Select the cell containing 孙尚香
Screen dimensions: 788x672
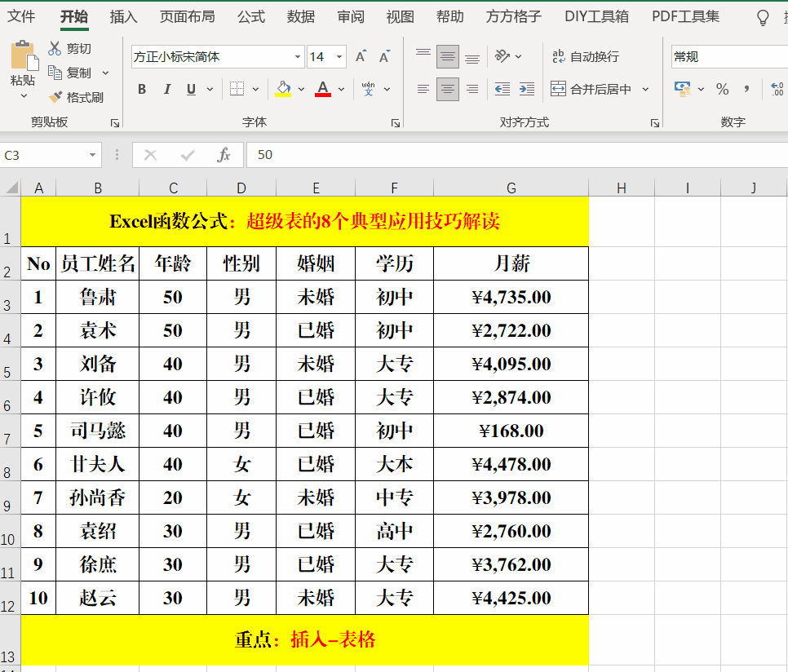tap(98, 497)
